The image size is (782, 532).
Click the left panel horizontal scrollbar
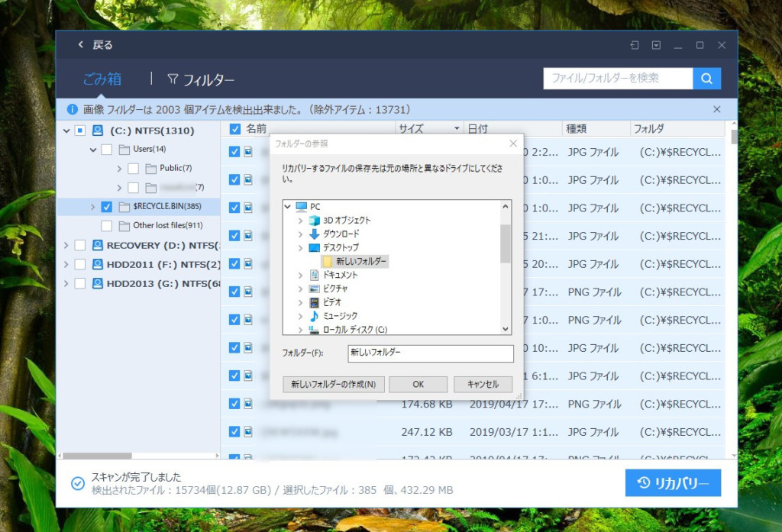coord(98,456)
